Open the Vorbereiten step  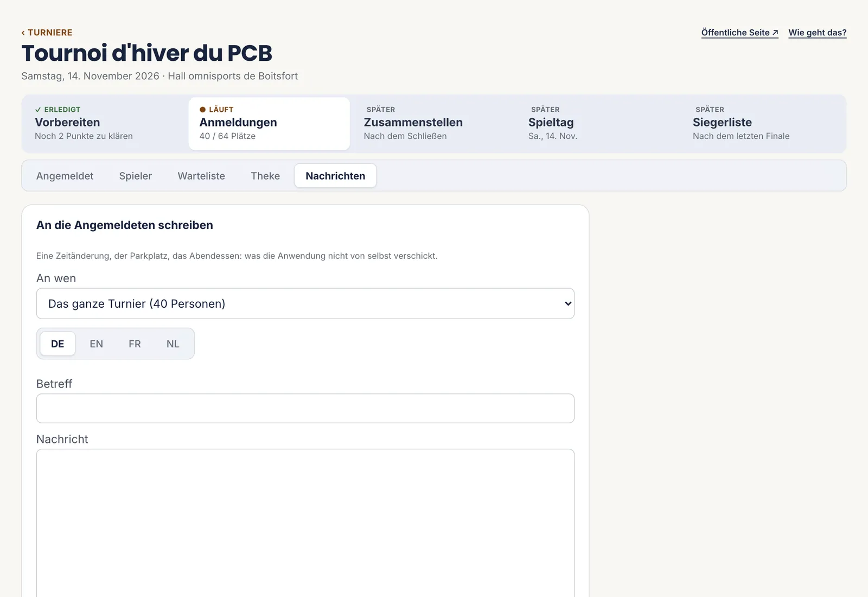(x=105, y=124)
